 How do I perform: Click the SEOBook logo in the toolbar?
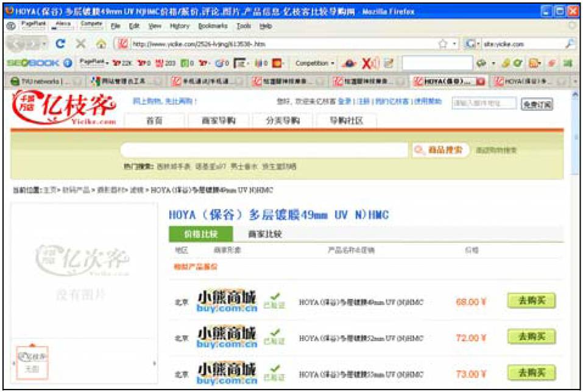pyautogui.click(x=33, y=63)
